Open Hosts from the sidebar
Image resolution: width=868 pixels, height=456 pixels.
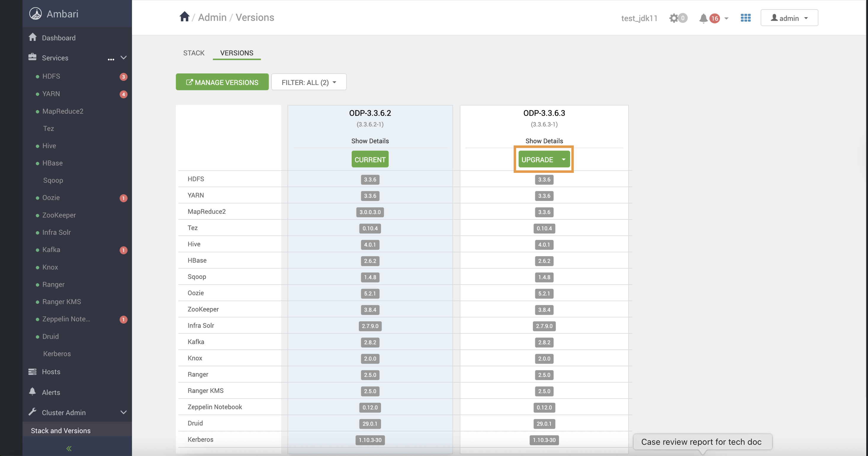(x=51, y=372)
